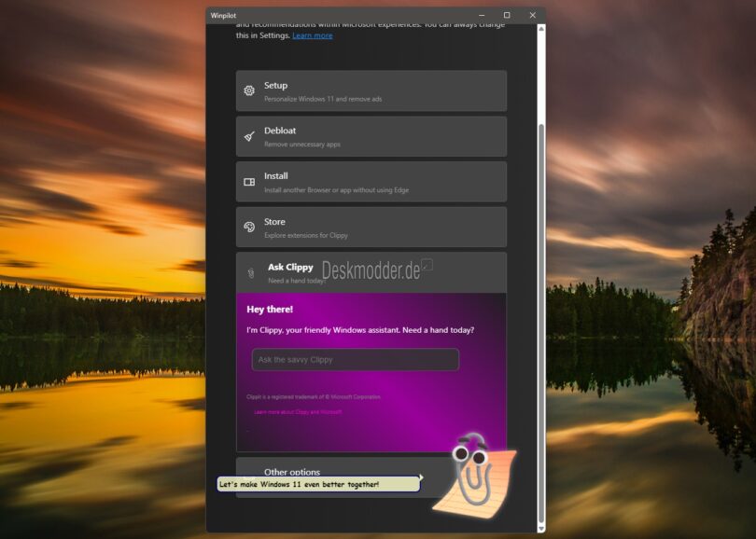Select the Setup gear icon
Image resolution: width=756 pixels, height=539 pixels.
(248, 90)
